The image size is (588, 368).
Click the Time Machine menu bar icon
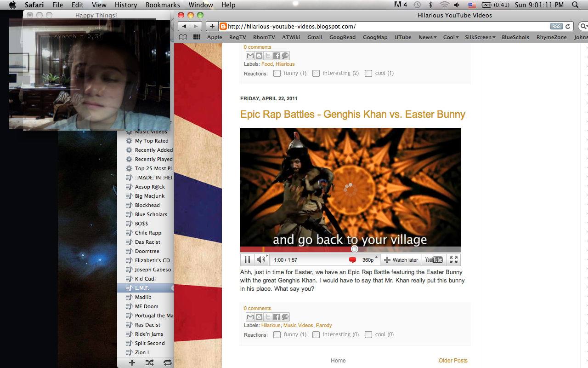coord(417,5)
